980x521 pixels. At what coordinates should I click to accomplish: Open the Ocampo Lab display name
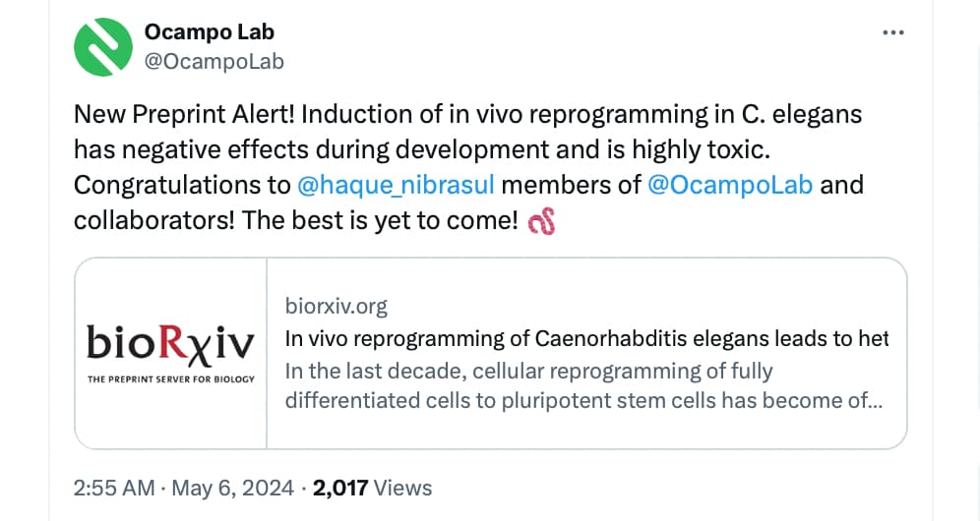tap(210, 31)
